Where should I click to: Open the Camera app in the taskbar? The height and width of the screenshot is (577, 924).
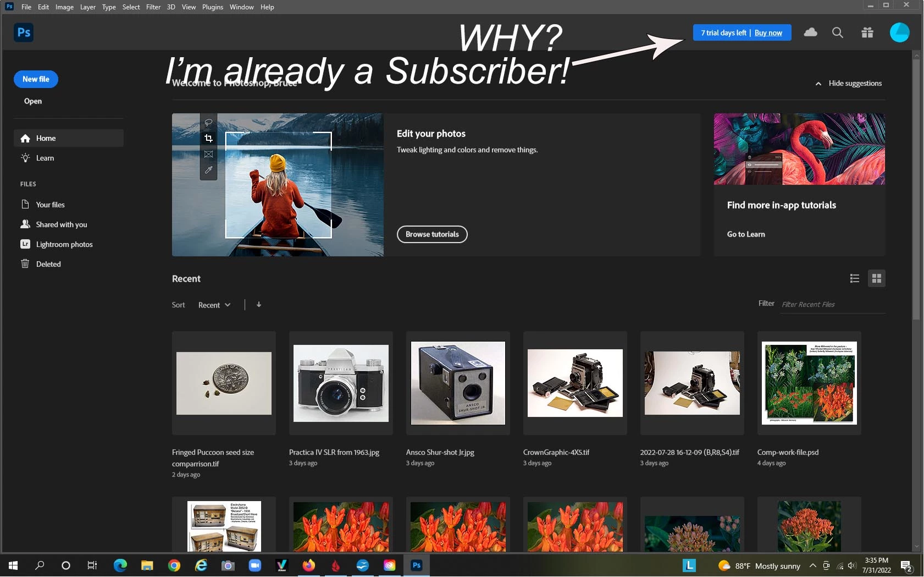click(228, 565)
